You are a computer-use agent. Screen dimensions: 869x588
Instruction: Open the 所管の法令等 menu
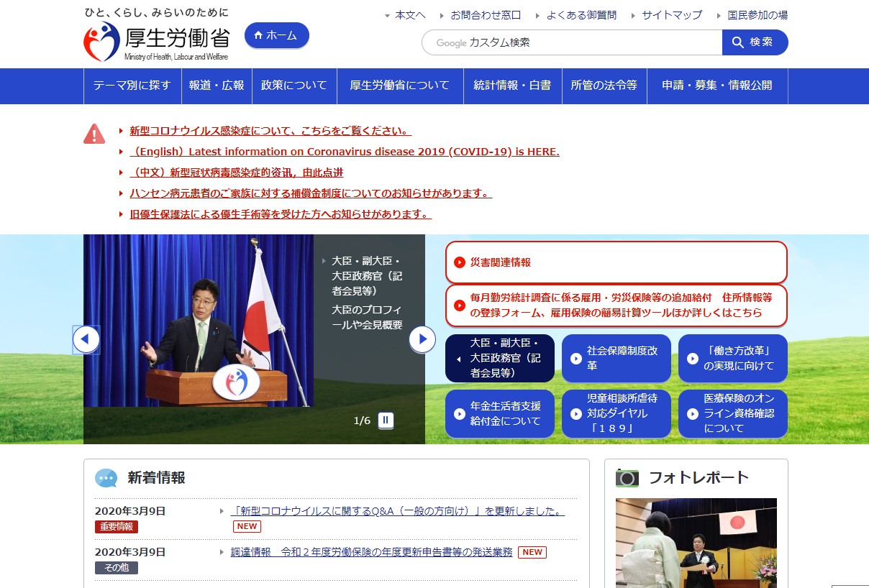[604, 86]
